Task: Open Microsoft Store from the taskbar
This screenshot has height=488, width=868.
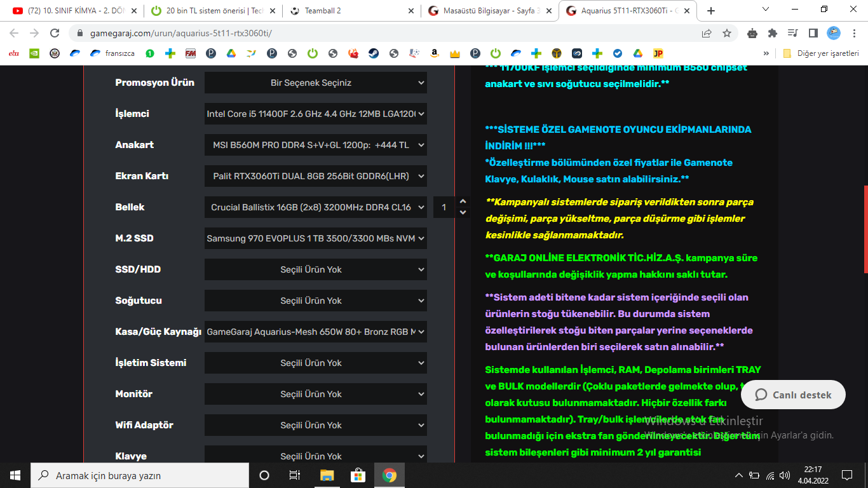Action: (358, 475)
